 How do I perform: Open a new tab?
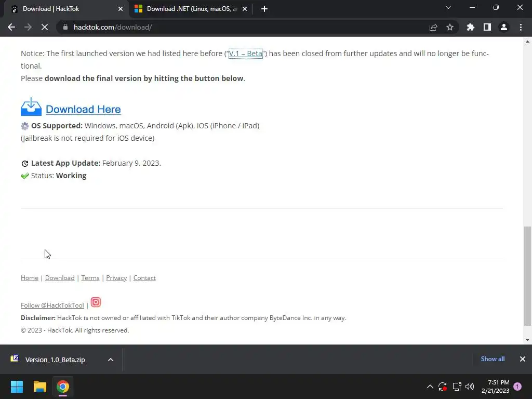point(264,9)
